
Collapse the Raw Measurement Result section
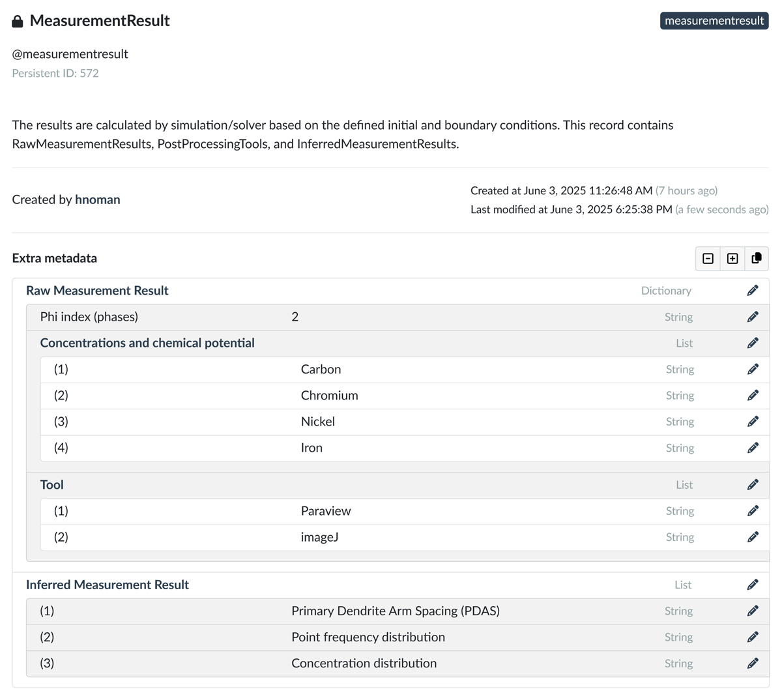pos(97,291)
